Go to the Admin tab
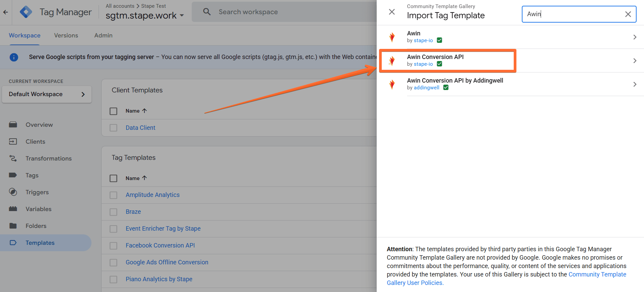644x292 pixels. coord(103,35)
